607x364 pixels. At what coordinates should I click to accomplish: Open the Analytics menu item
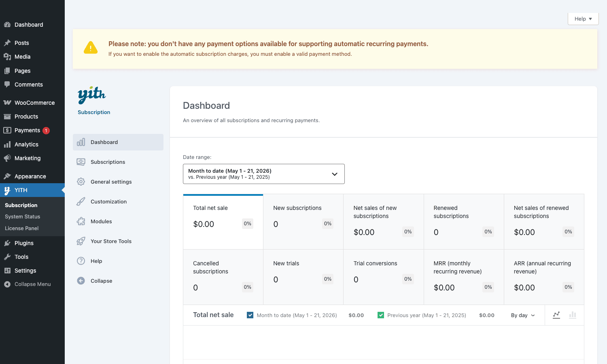32,144
